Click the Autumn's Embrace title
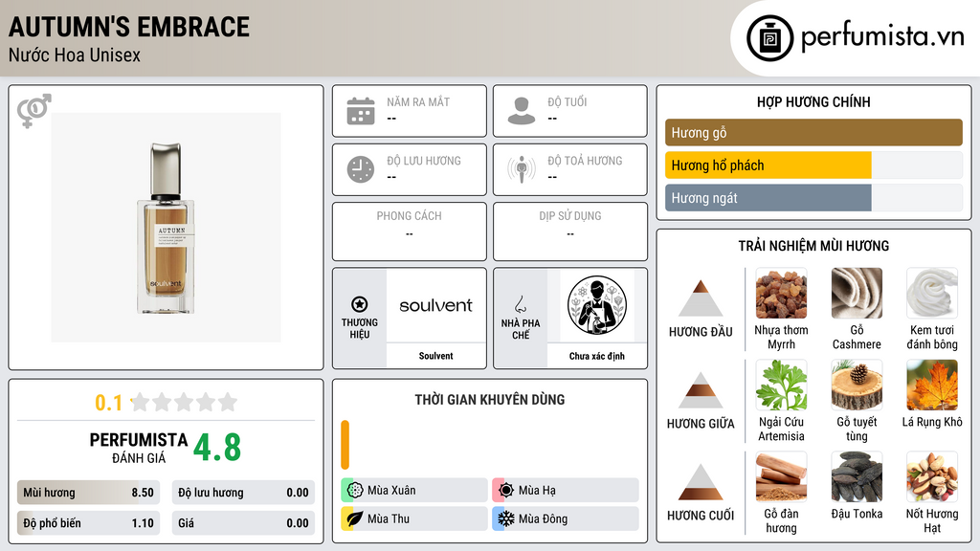 [129, 27]
